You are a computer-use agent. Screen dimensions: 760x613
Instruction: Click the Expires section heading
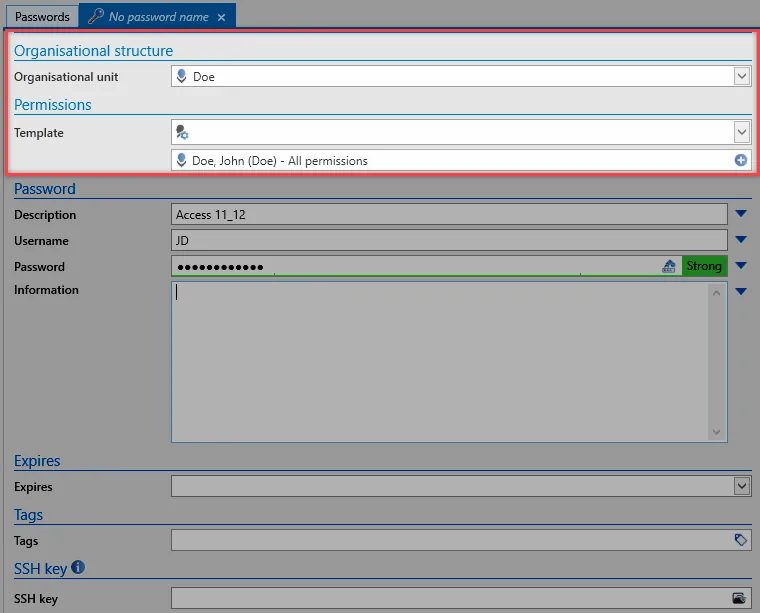(x=37, y=460)
